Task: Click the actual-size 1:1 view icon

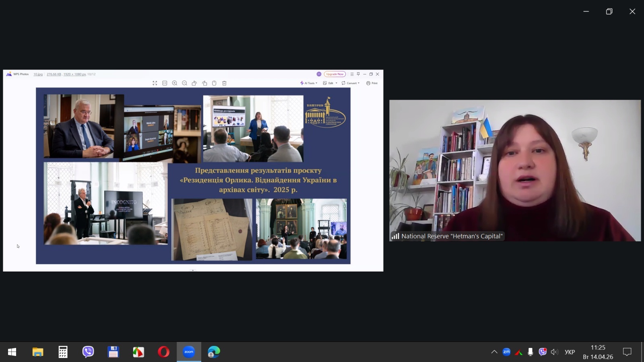Action: tap(165, 83)
